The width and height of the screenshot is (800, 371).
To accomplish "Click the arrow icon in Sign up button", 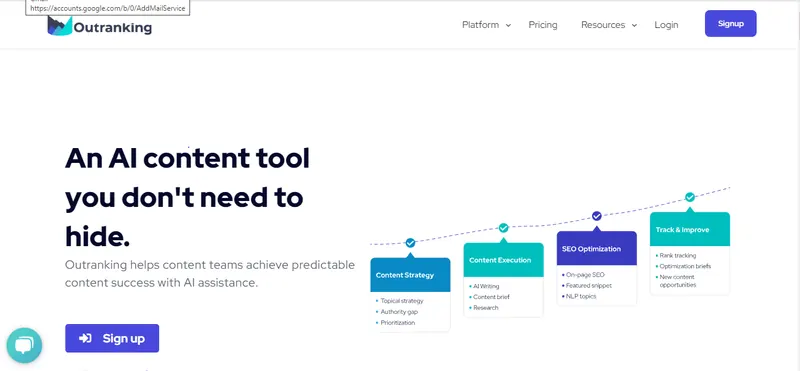I will click(x=85, y=338).
